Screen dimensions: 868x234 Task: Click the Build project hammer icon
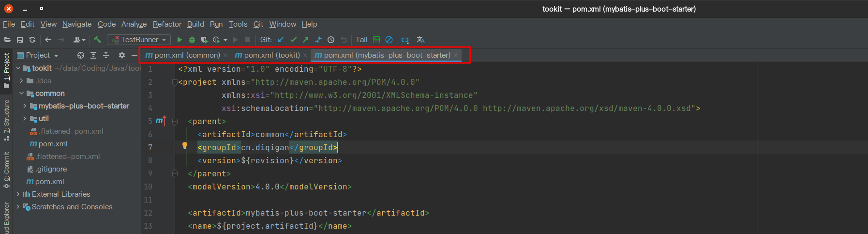point(97,40)
